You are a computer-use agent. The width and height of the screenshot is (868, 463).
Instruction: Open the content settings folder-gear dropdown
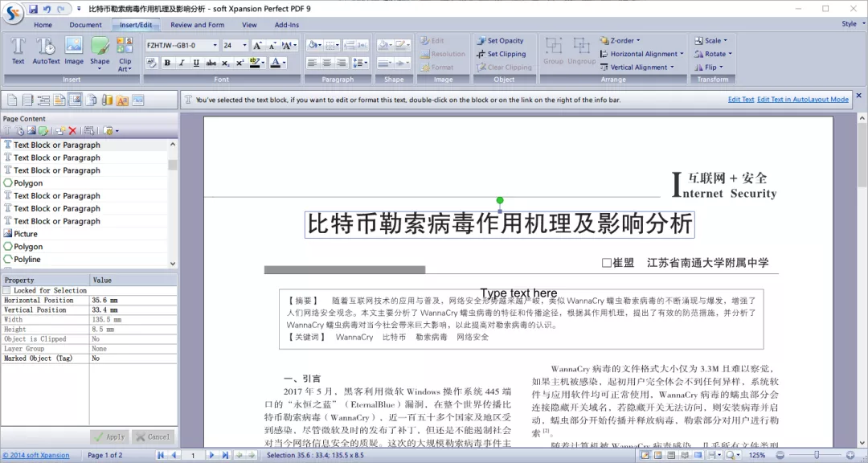(x=111, y=131)
